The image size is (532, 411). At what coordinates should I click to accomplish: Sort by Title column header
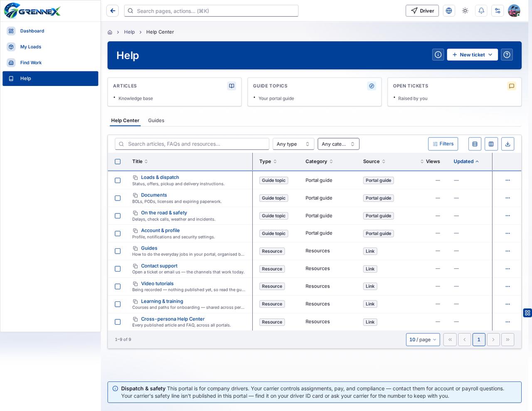point(140,161)
